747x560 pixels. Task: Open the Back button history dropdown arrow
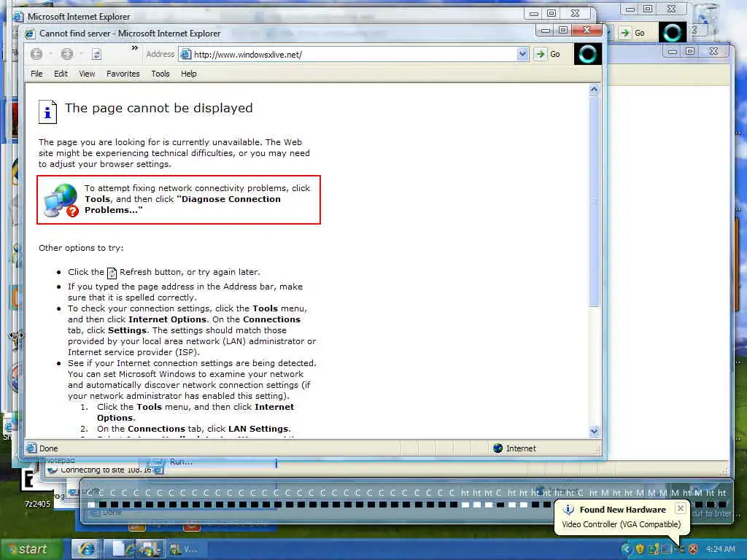click(50, 54)
